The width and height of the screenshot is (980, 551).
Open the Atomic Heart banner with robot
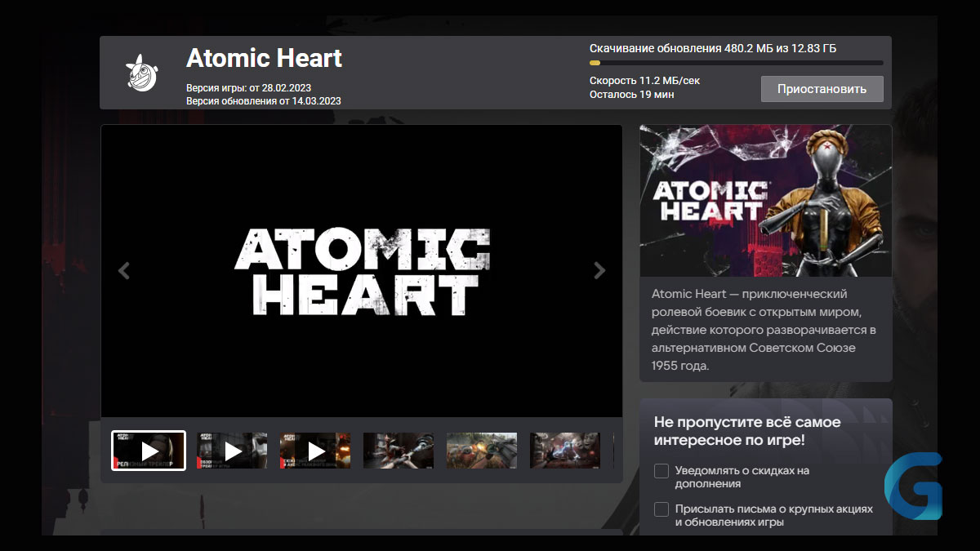tap(766, 201)
